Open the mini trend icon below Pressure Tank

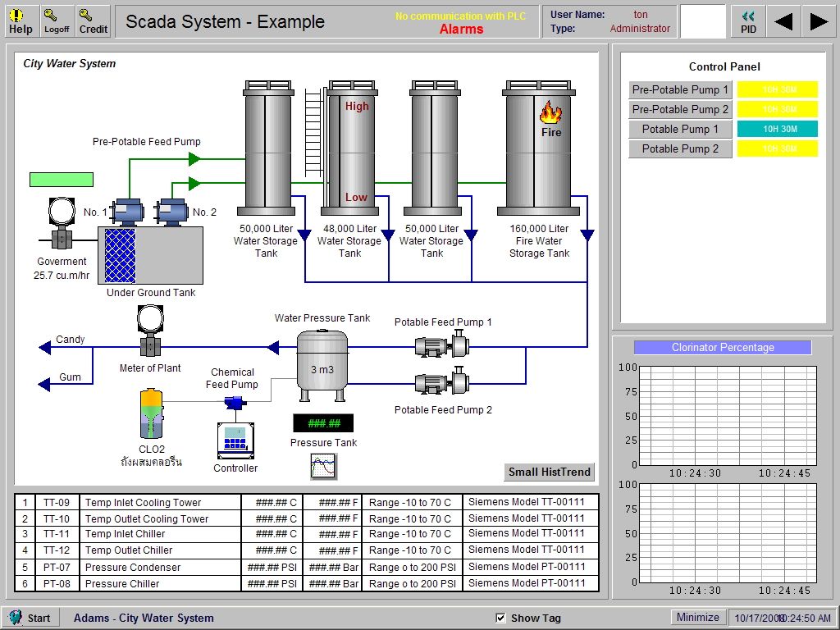[323, 464]
